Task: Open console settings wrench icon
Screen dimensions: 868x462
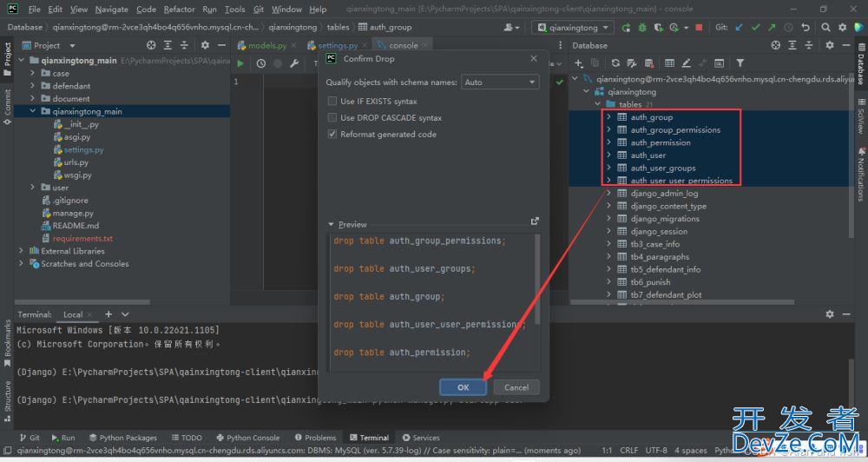Action: (x=294, y=63)
